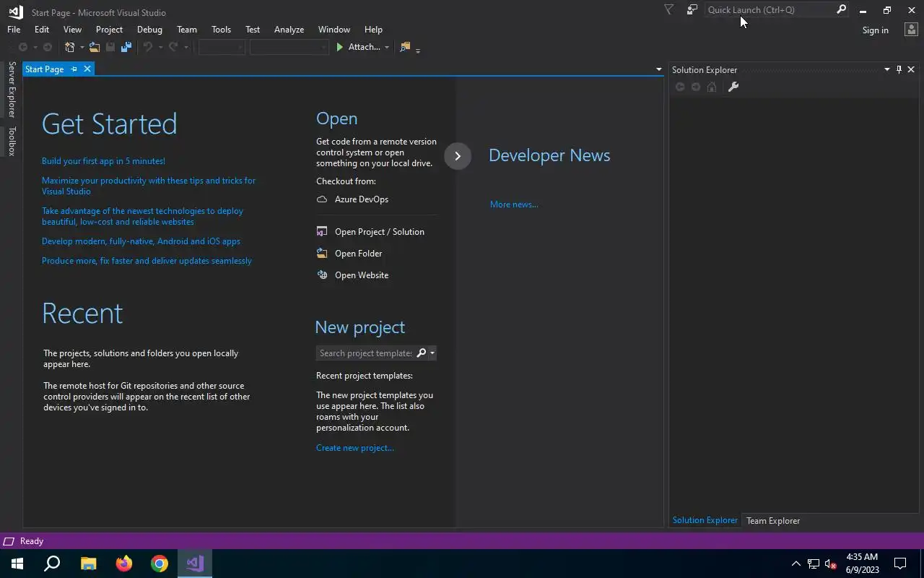The height and width of the screenshot is (578, 924).
Task: Click the search icon in project templates box
Action: click(422, 353)
